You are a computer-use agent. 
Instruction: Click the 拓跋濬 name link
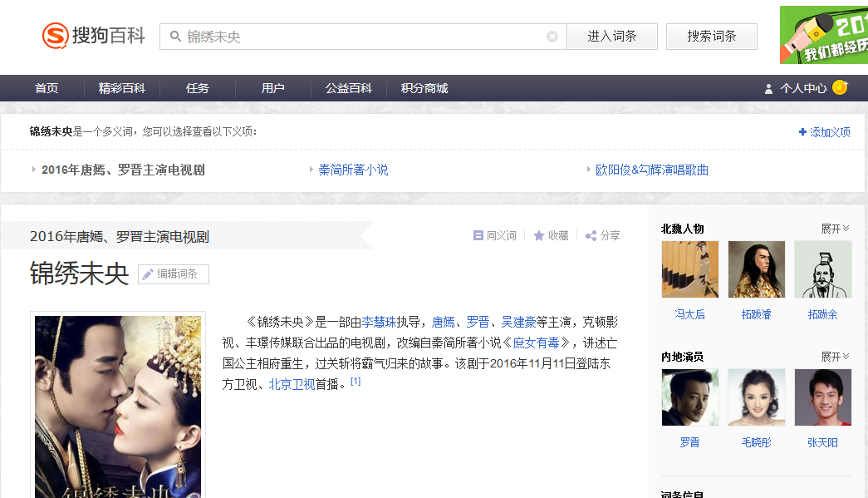[756, 314]
